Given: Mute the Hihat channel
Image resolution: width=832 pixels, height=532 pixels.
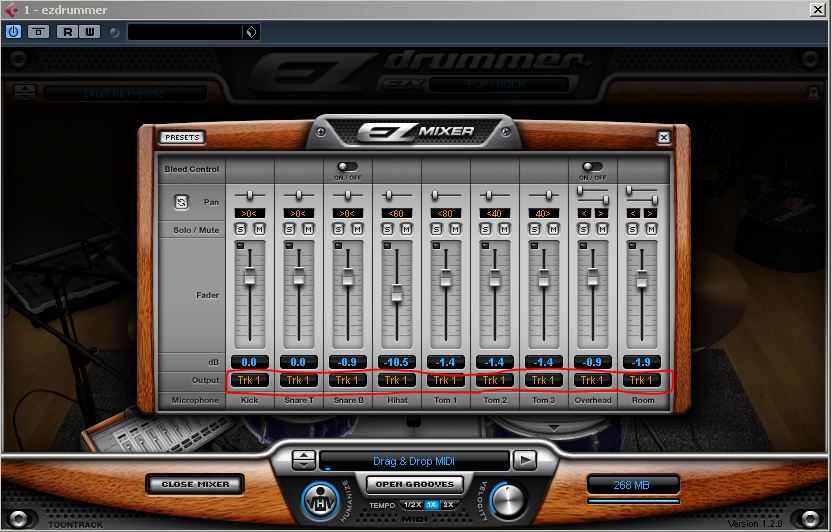Looking at the screenshot, I should [406, 229].
